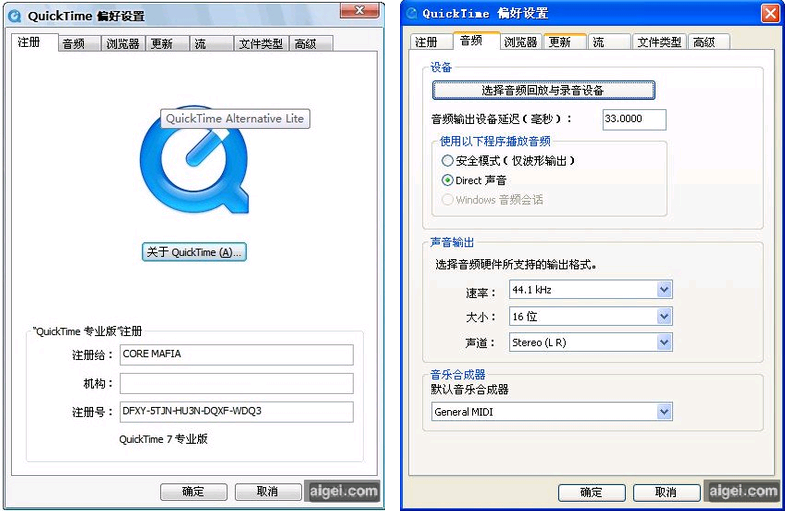The width and height of the screenshot is (800, 511).
Task: Click the QuickTime 7 专业版 text
Action: click(x=163, y=439)
